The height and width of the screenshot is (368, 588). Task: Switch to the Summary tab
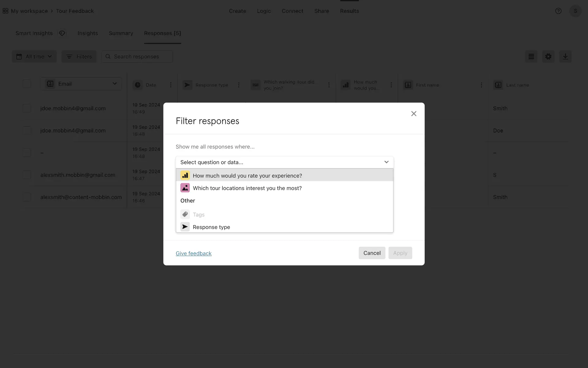pyautogui.click(x=121, y=33)
